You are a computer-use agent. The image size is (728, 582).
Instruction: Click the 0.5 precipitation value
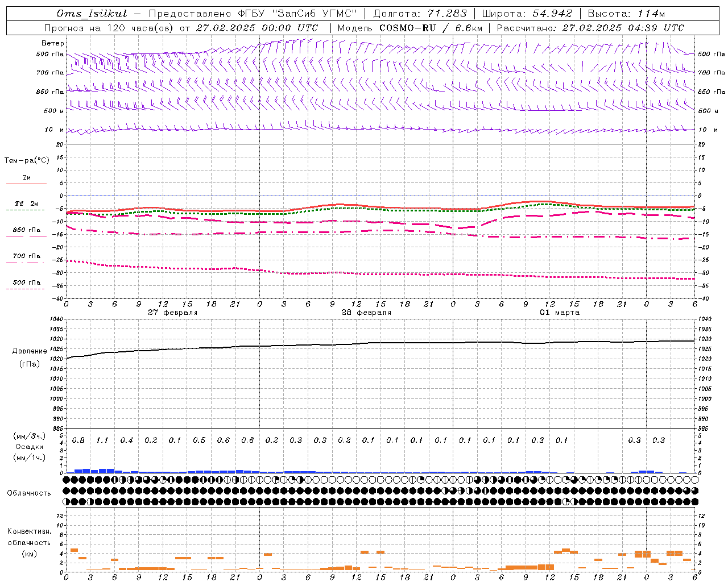199,440
